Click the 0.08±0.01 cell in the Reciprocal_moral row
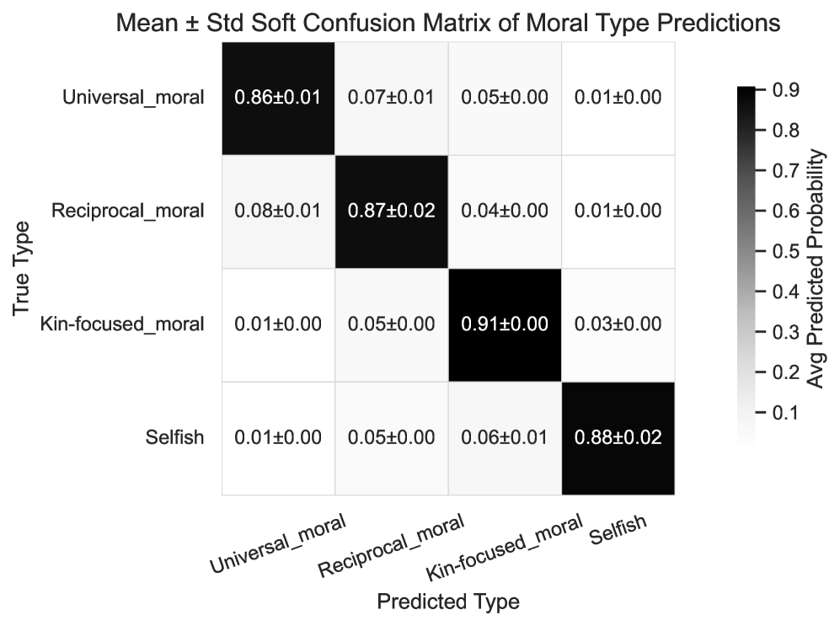 [278, 211]
